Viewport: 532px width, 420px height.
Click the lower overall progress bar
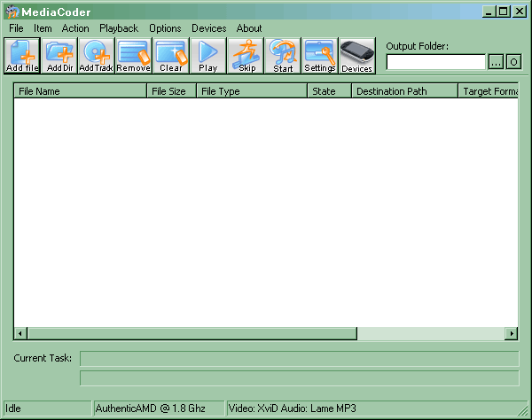click(x=300, y=378)
